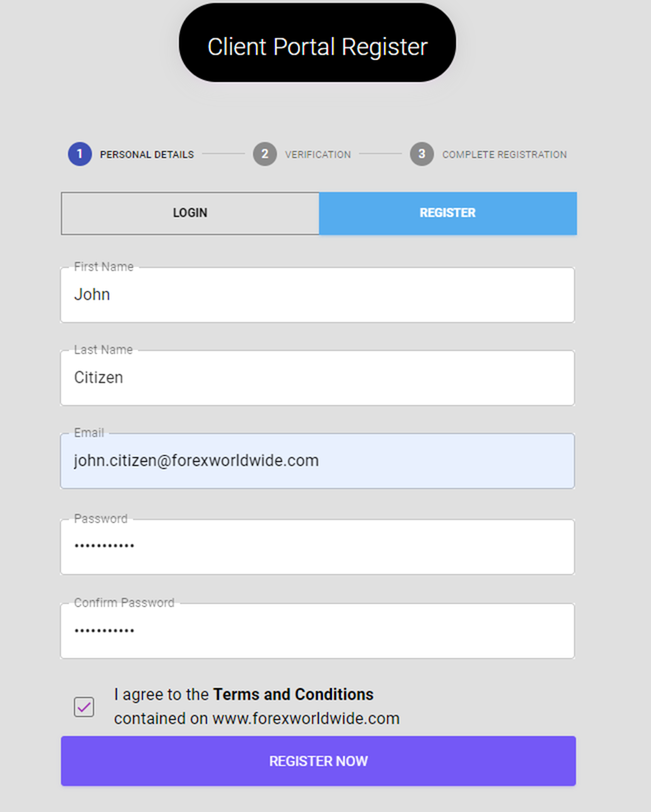The image size is (651, 812).
Task: Select the REGISTER tab
Action: [x=447, y=213]
